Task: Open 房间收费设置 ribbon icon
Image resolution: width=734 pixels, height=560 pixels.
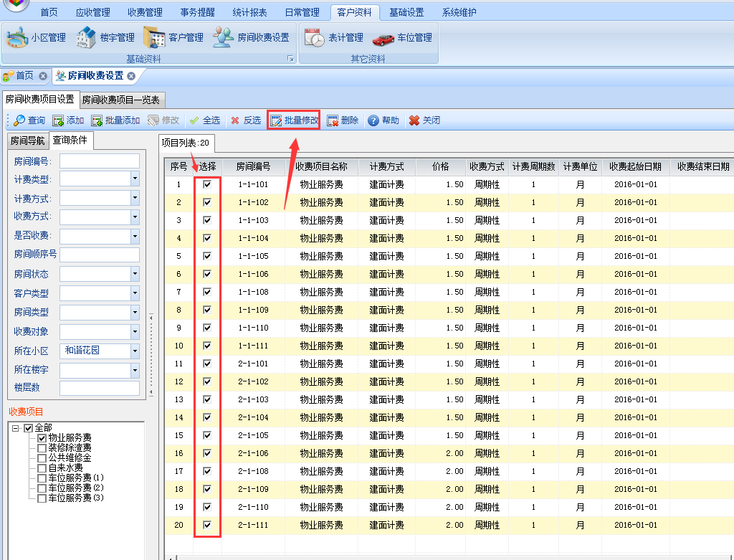Action: tap(224, 37)
